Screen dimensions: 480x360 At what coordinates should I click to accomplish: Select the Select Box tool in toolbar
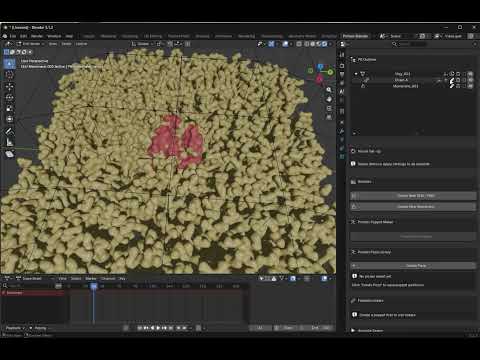click(9, 63)
